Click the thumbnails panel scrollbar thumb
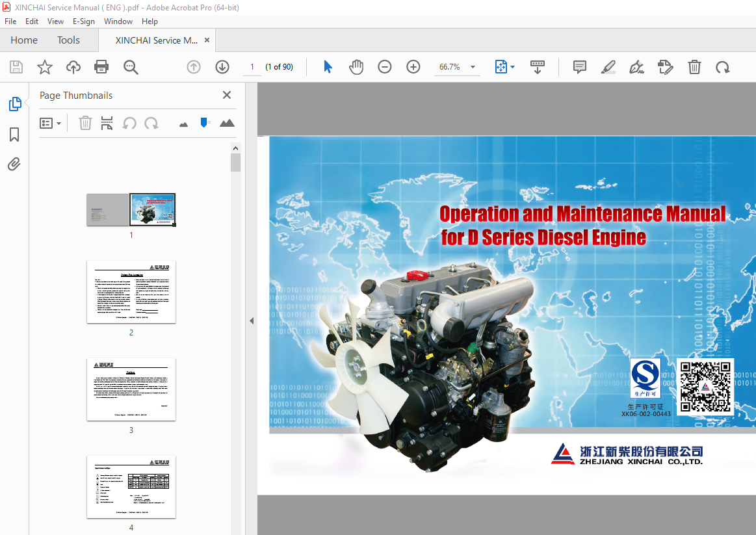The image size is (756, 535). [235, 163]
